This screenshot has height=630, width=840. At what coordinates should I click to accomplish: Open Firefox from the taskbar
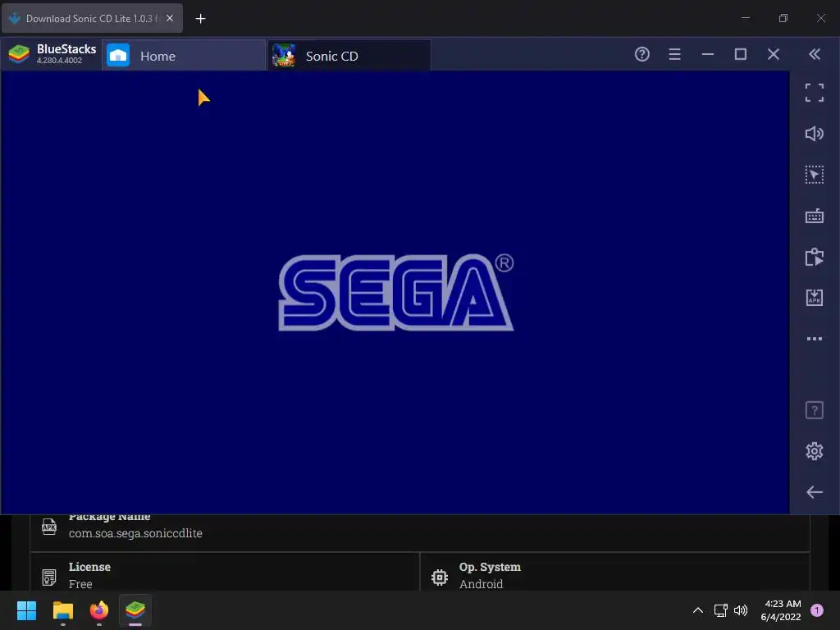tap(98, 610)
